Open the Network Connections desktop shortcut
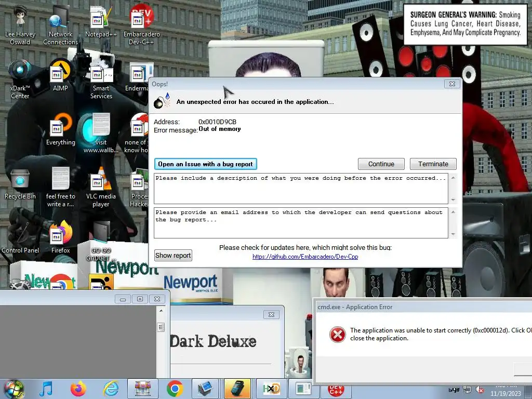 [x=60, y=25]
